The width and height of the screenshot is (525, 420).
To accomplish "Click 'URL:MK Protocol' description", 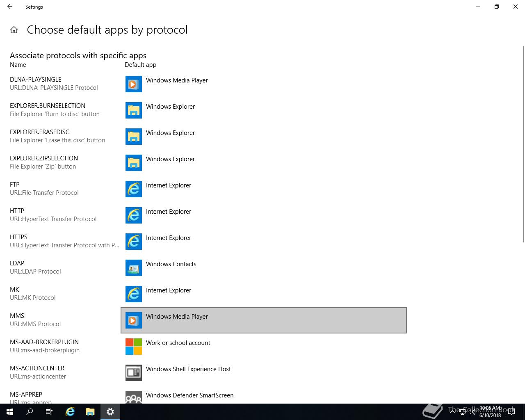I will pyautogui.click(x=33, y=298).
